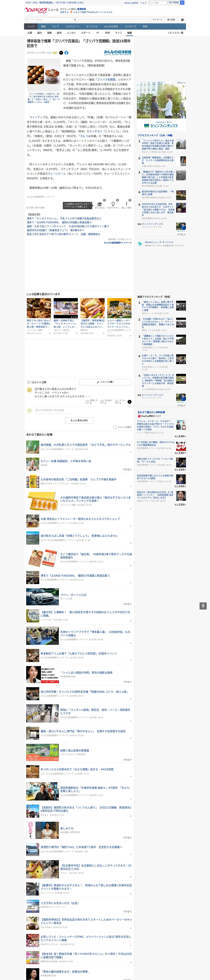Toggle the コメント非表示 checkbox
This screenshot has width=210, height=980.
[x=115, y=427]
